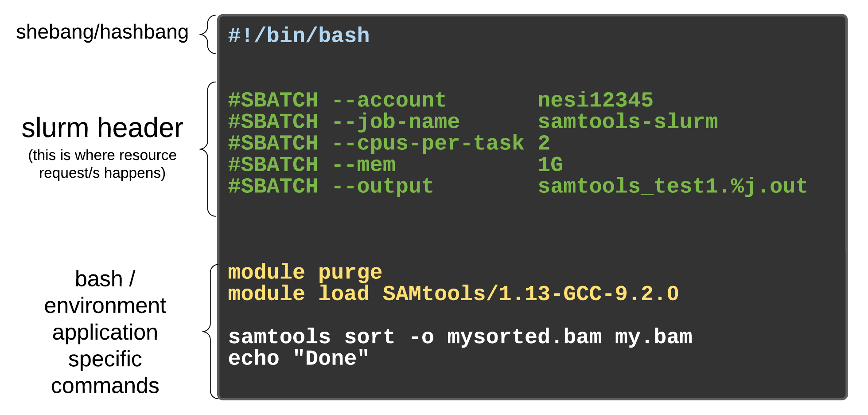Screen dimensions: 868x415
Task: Click the echo "Done" line
Action: pyautogui.click(x=298, y=358)
